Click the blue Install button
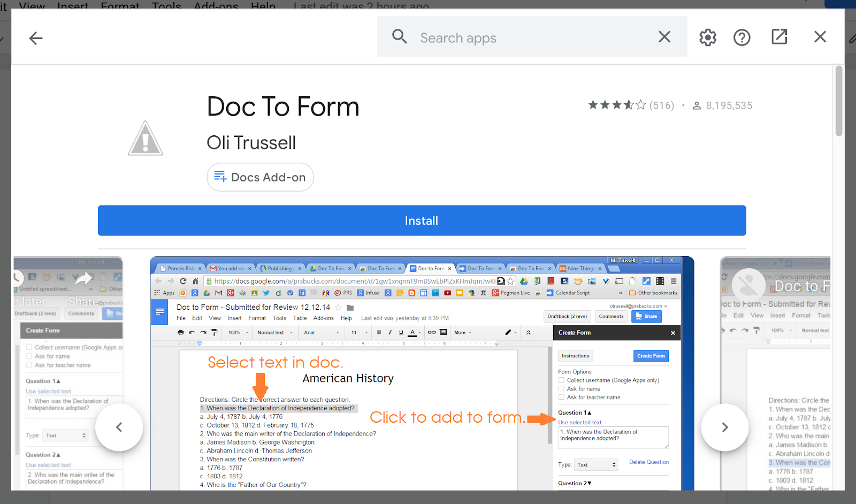The height and width of the screenshot is (504, 856). point(422,220)
